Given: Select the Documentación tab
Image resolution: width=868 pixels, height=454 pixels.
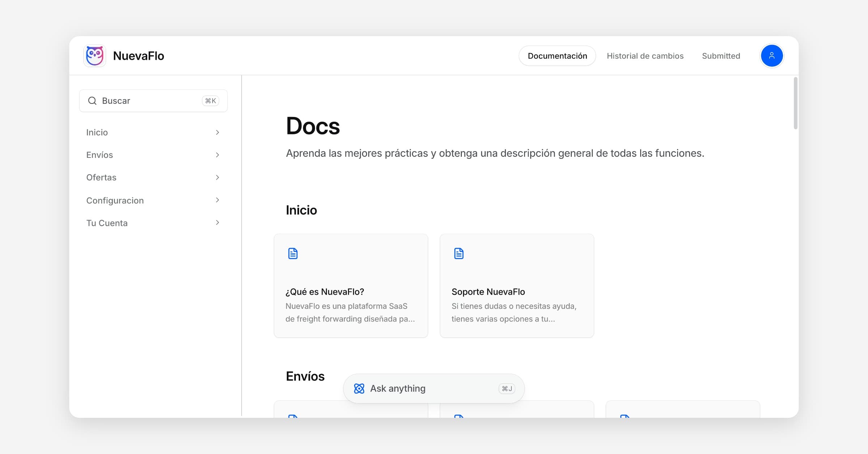Looking at the screenshot, I should [557, 56].
